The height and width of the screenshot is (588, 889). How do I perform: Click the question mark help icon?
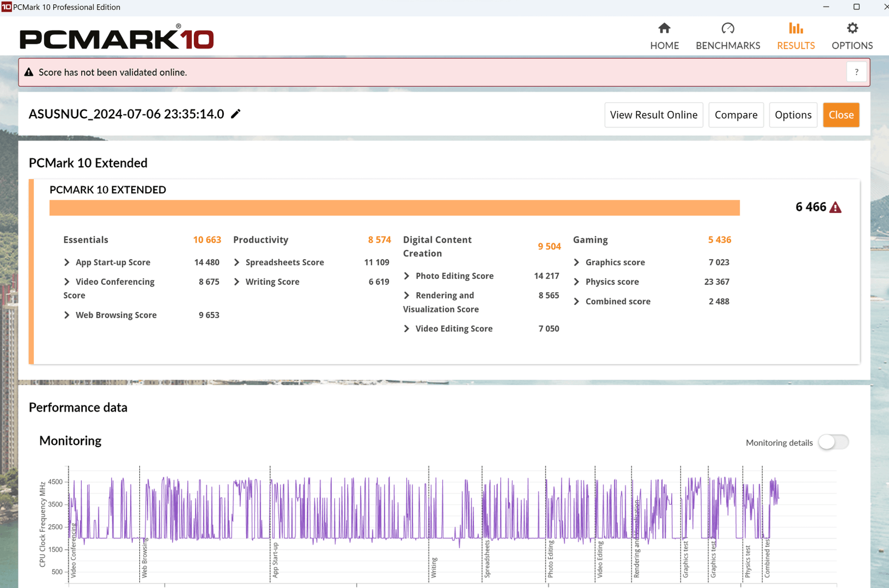[856, 72]
